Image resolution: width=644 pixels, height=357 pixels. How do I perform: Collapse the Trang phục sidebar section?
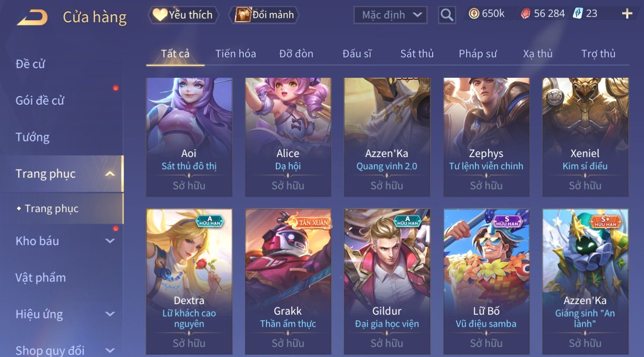110,174
